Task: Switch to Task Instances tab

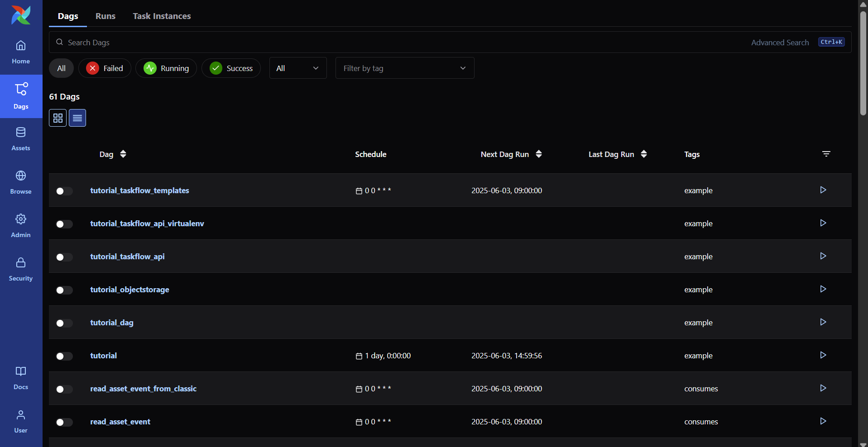Action: point(162,16)
